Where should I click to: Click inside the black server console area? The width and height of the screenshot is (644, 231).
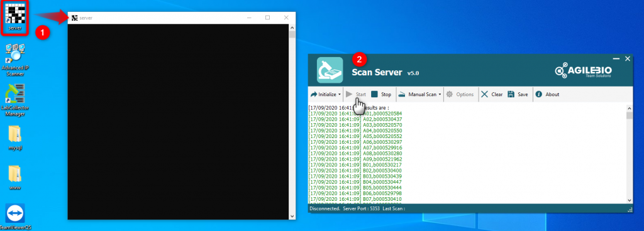tap(178, 122)
